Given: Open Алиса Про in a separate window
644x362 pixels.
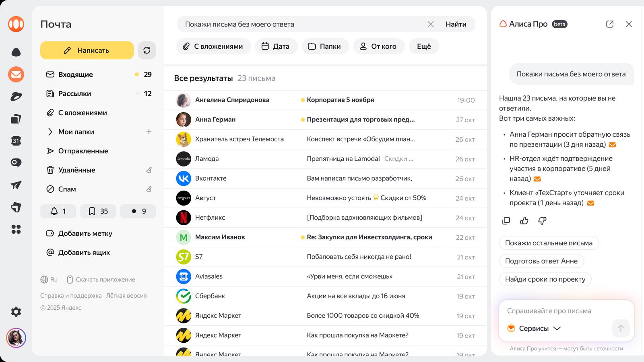Looking at the screenshot, I should click(x=610, y=24).
